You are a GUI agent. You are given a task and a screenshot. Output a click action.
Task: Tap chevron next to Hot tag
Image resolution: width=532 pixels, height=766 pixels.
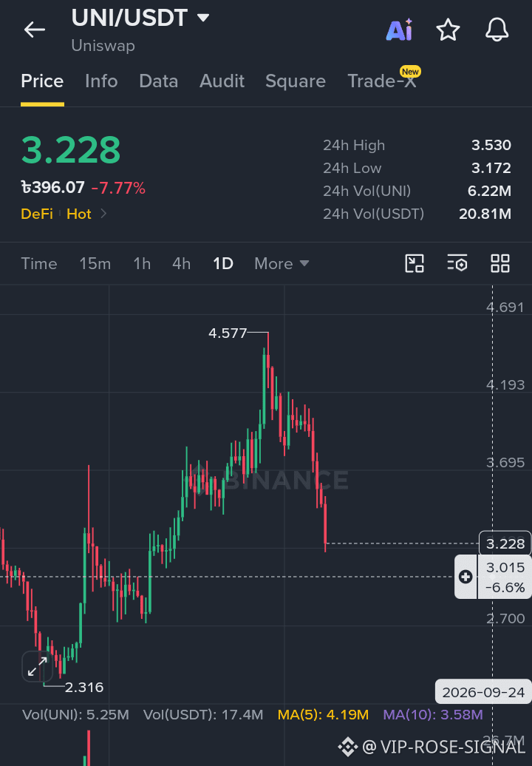click(x=103, y=214)
